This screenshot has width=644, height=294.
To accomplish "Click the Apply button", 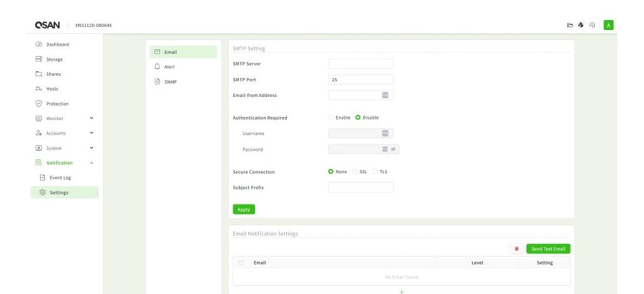I will 244,210.
